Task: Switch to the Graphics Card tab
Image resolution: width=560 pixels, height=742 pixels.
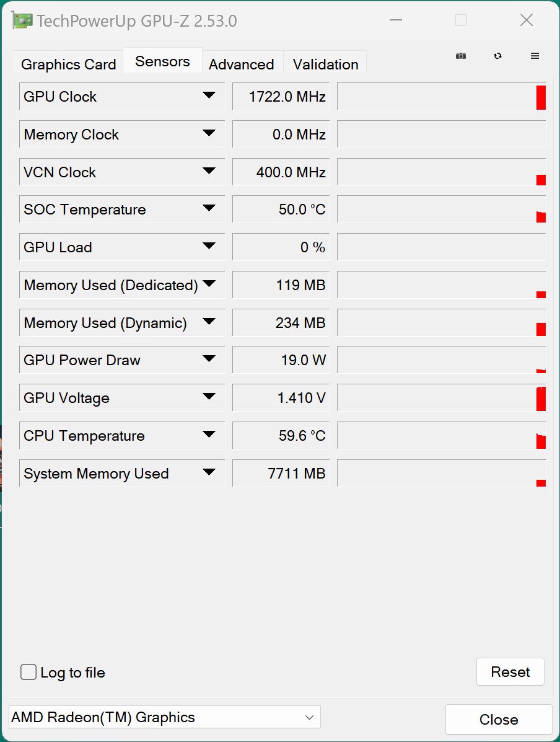Action: point(68,64)
